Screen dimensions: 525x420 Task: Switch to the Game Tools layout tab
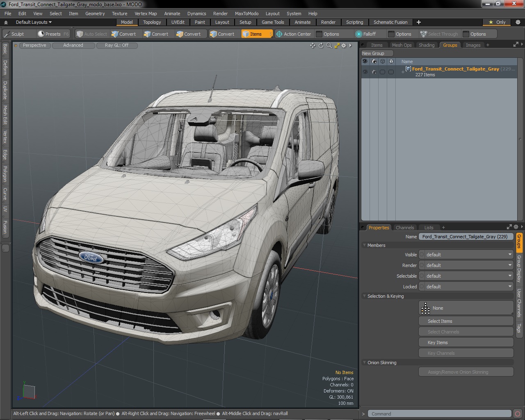273,22
